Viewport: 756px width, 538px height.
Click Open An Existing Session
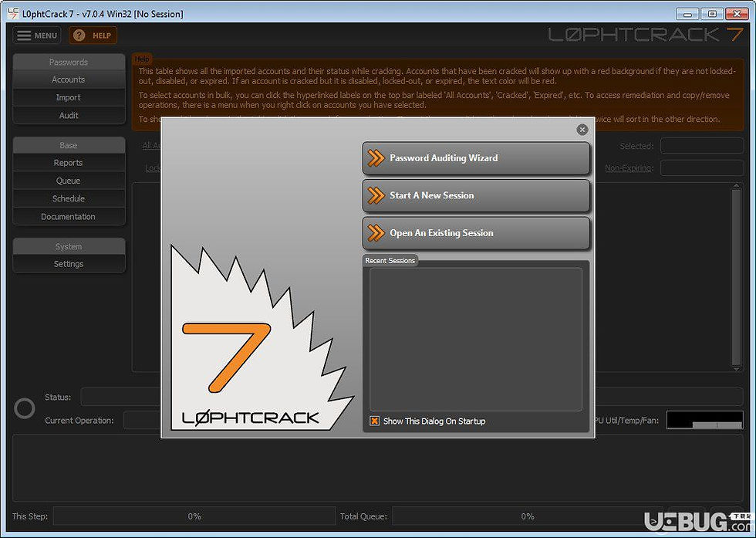pyautogui.click(x=476, y=233)
